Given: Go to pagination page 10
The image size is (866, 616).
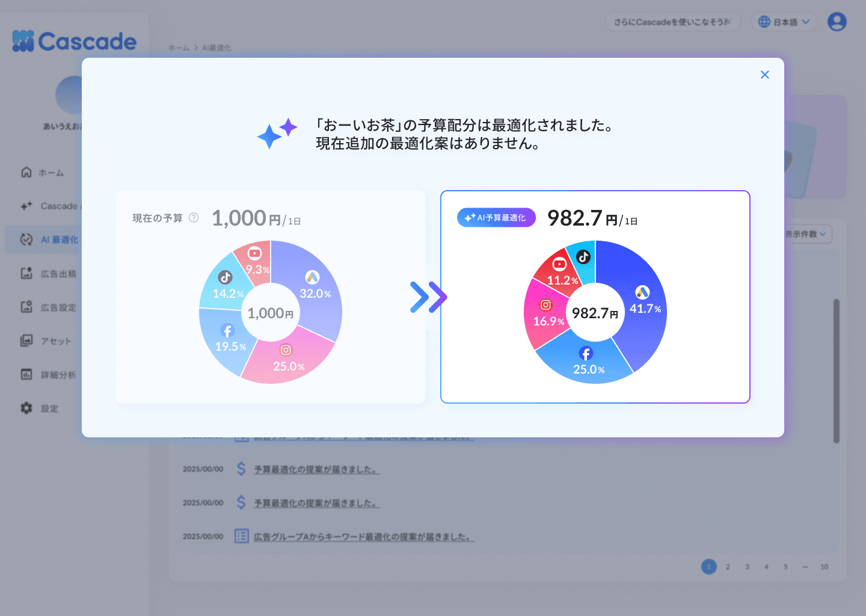Looking at the screenshot, I should pyautogui.click(x=824, y=567).
